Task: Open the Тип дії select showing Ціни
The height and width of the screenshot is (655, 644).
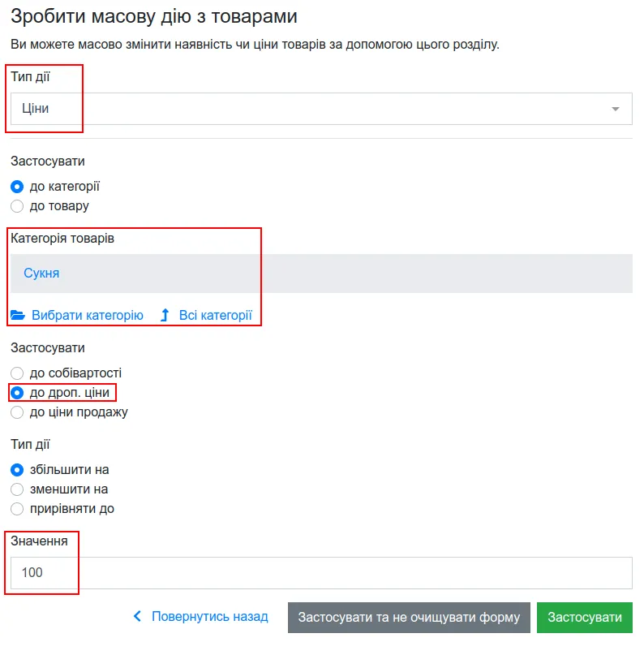Action: coord(321,109)
